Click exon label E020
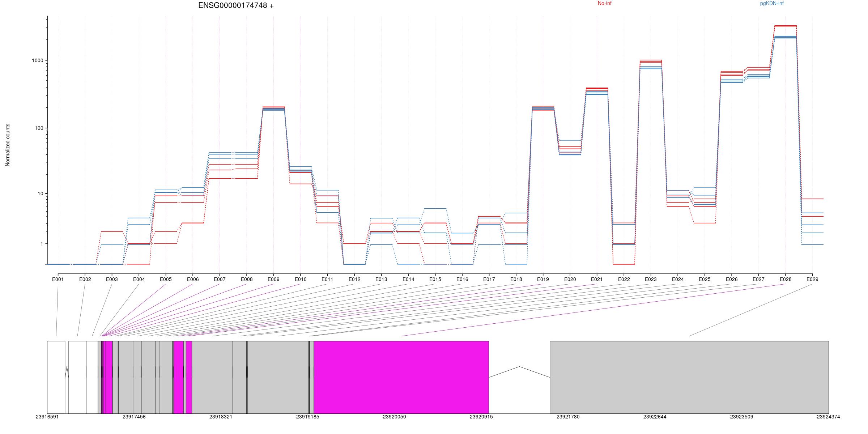The width and height of the screenshot is (868, 434). (570, 279)
